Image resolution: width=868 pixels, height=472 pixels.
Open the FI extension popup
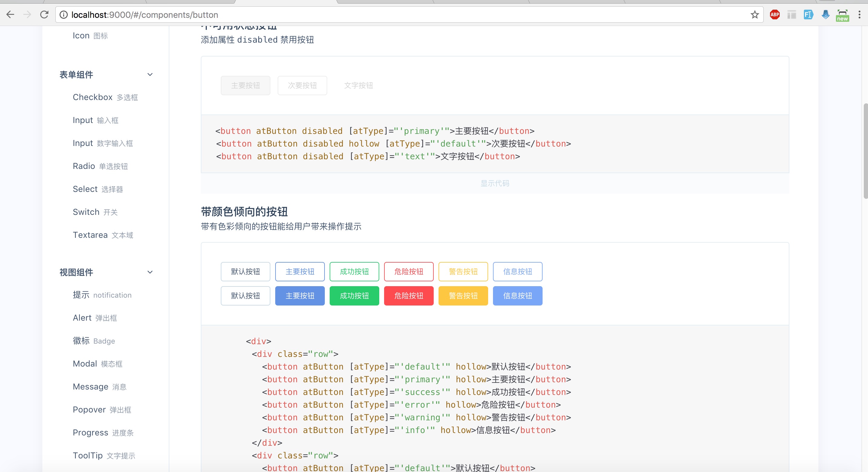click(x=808, y=15)
